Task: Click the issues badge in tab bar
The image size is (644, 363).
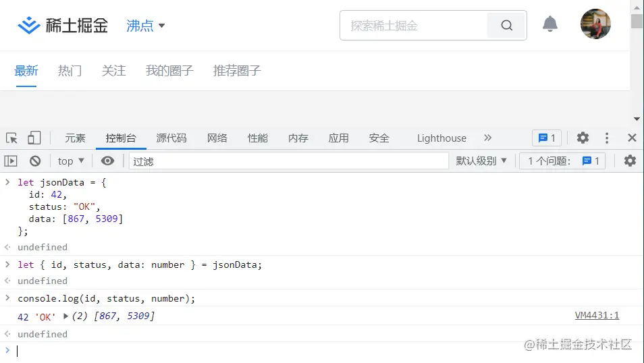Action: click(547, 138)
